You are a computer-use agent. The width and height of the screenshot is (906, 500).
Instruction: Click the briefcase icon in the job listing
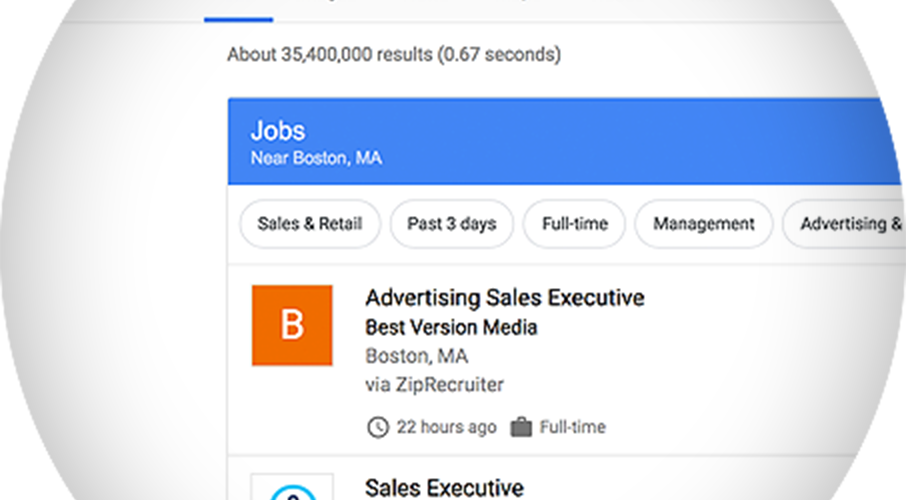(x=521, y=427)
